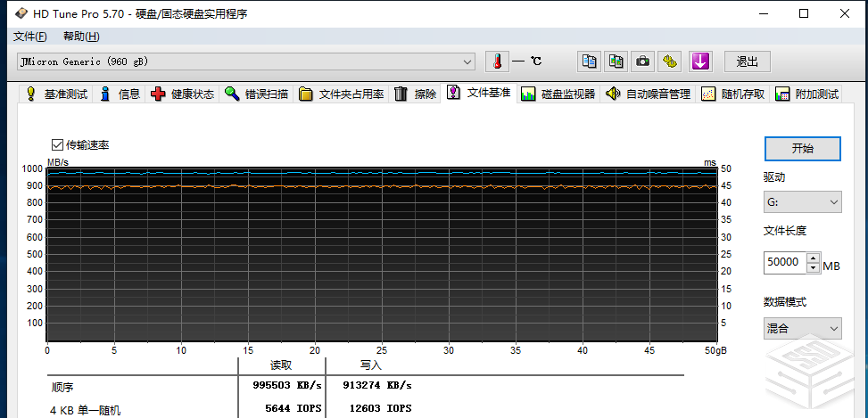Open the 健康状态 tab
Image resolution: width=868 pixels, height=418 pixels.
[x=182, y=94]
